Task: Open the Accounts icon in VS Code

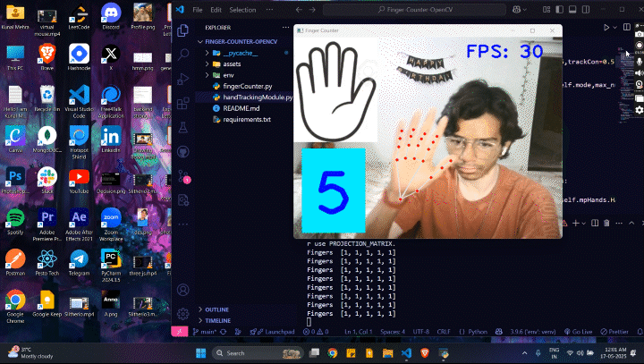Action: click(x=182, y=290)
